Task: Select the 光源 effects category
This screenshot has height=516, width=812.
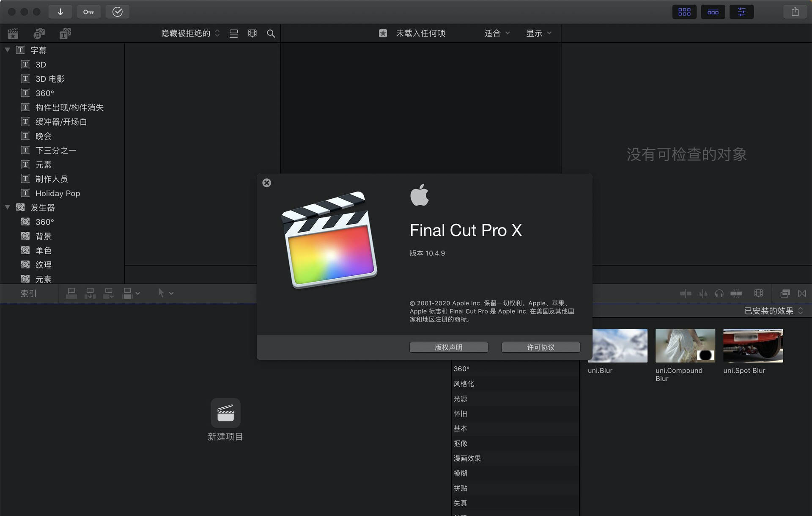Action: (515, 399)
